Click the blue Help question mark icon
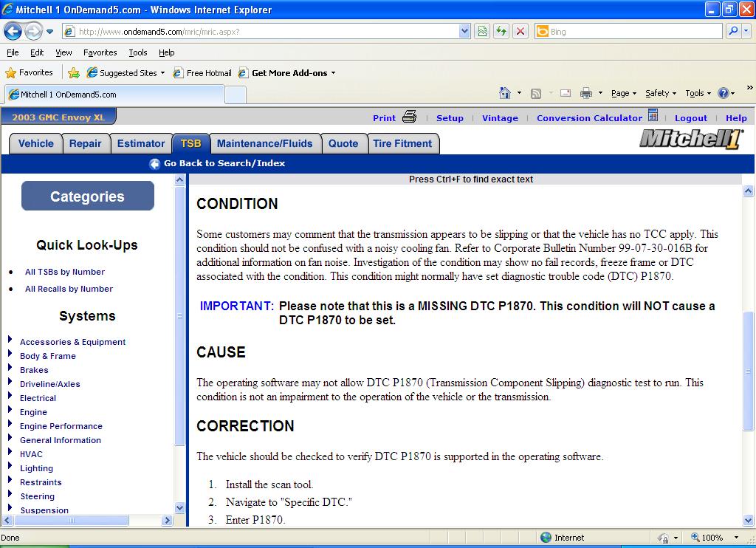This screenshot has height=548, width=756. tap(724, 93)
